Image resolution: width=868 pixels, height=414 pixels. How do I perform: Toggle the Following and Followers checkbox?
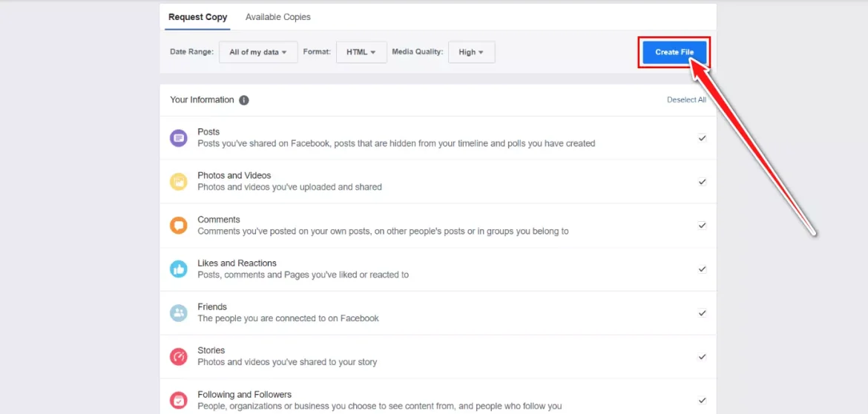click(702, 400)
